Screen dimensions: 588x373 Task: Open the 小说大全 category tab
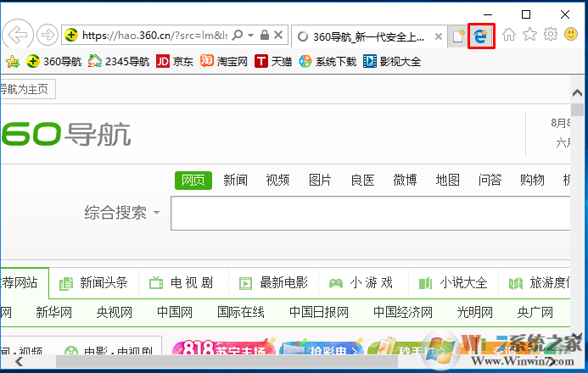pos(453,283)
